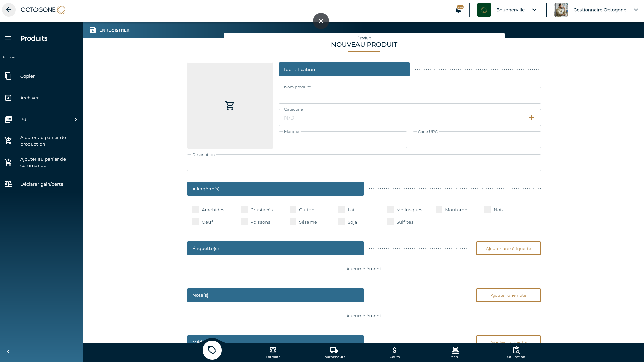
Task: Focus the Nom produit field
Action: [x=410, y=95]
